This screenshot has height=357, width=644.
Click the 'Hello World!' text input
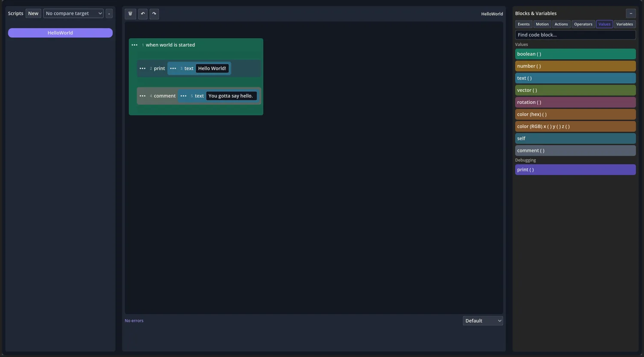click(212, 69)
